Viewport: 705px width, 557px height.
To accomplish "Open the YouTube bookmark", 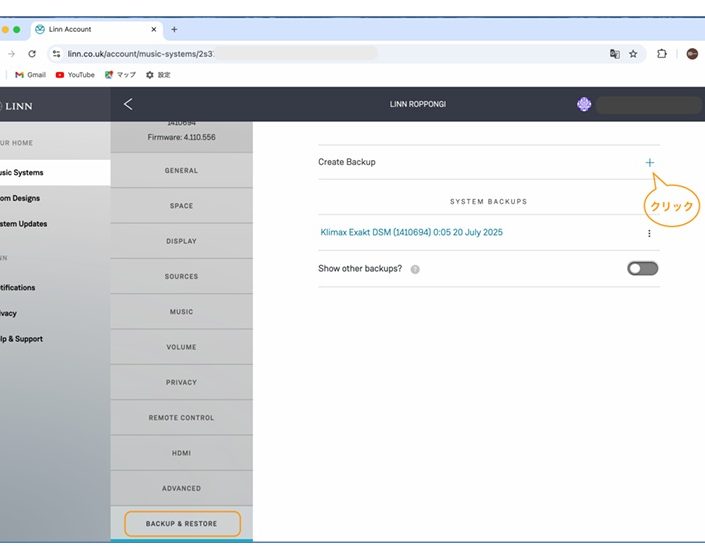I will point(75,75).
